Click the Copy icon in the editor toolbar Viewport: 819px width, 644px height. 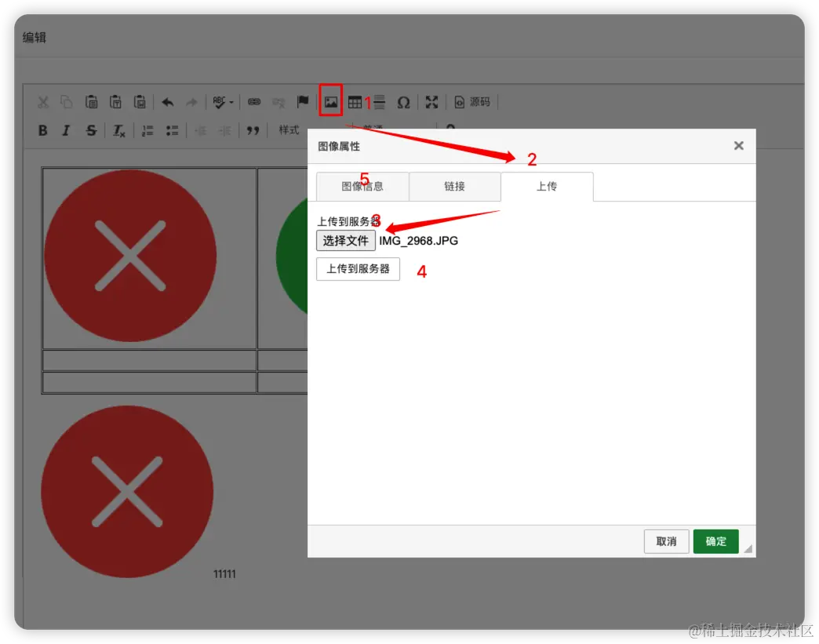67,102
